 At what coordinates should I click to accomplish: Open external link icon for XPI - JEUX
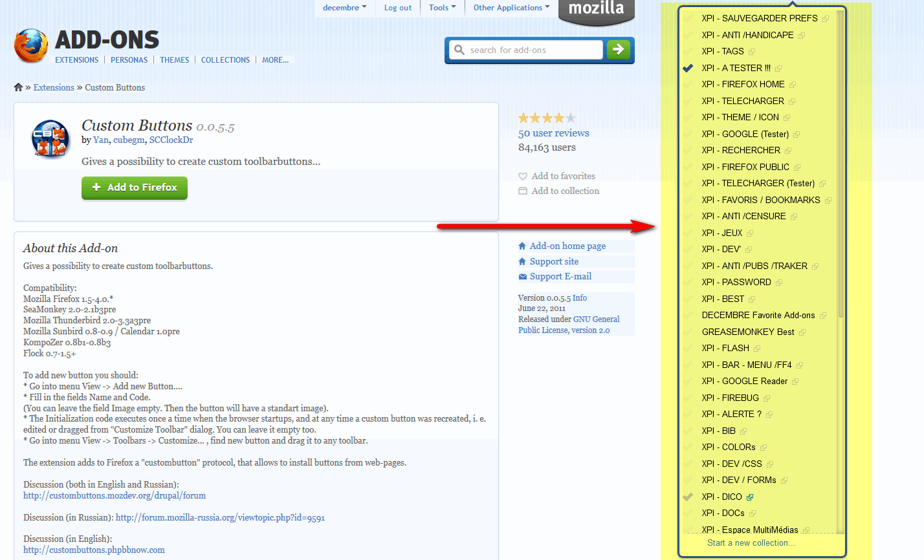pos(751,233)
